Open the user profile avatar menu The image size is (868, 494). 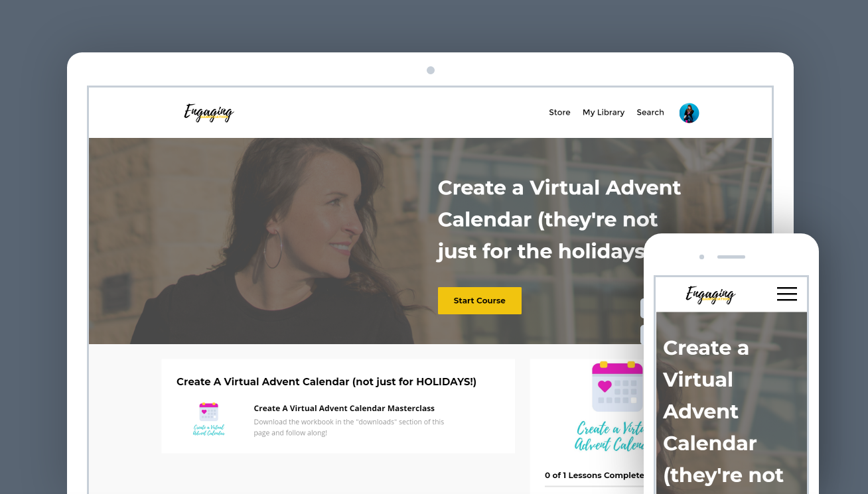point(689,113)
